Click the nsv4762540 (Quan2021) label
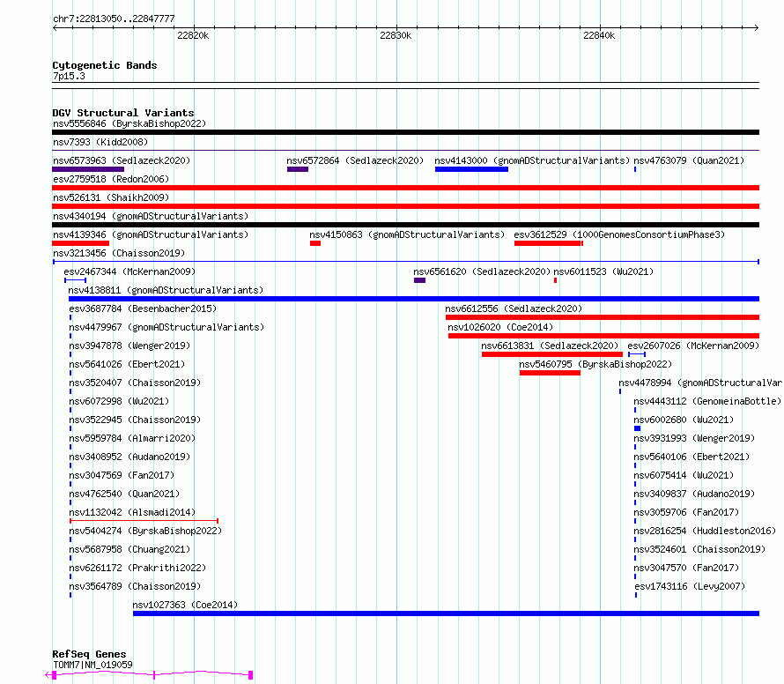Screen dimensions: 784x684 pos(124,494)
